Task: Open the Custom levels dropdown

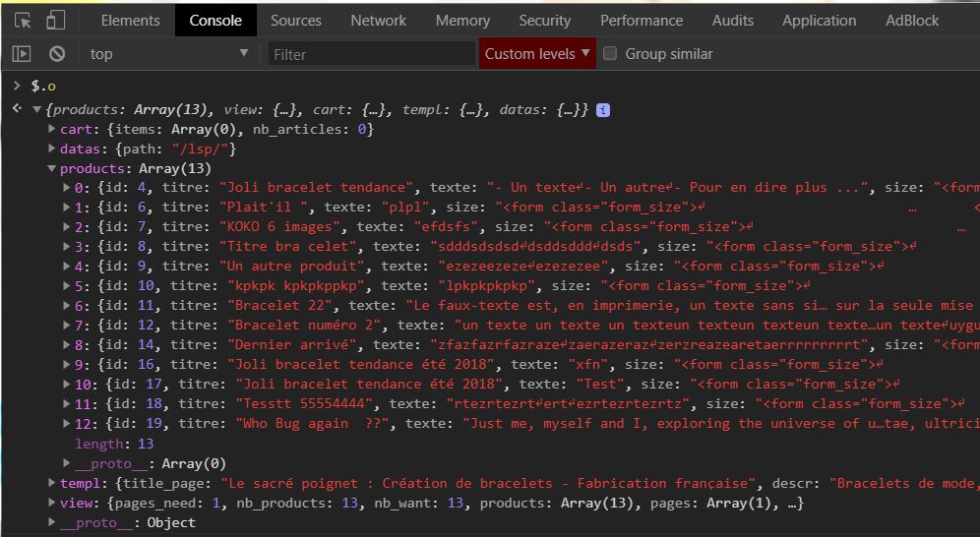Action: [x=537, y=54]
